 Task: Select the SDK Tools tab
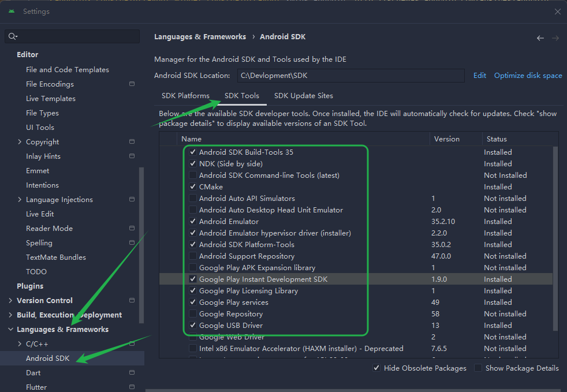[x=242, y=96]
